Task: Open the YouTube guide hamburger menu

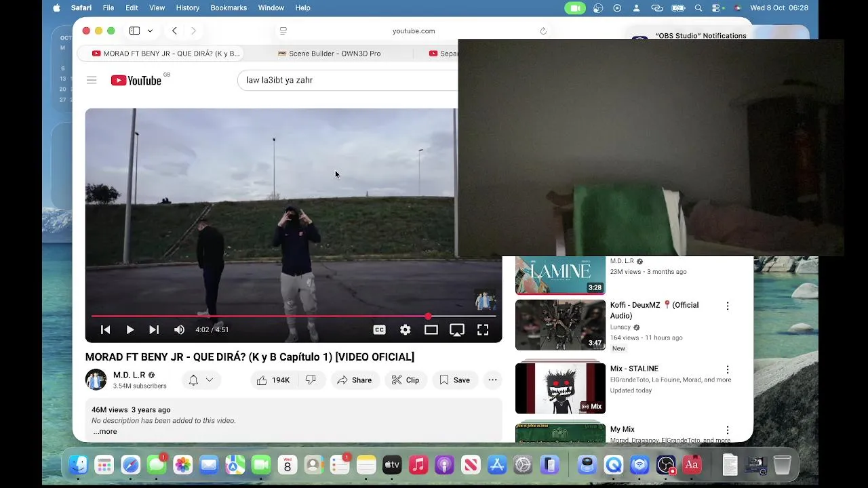Action: coord(92,80)
